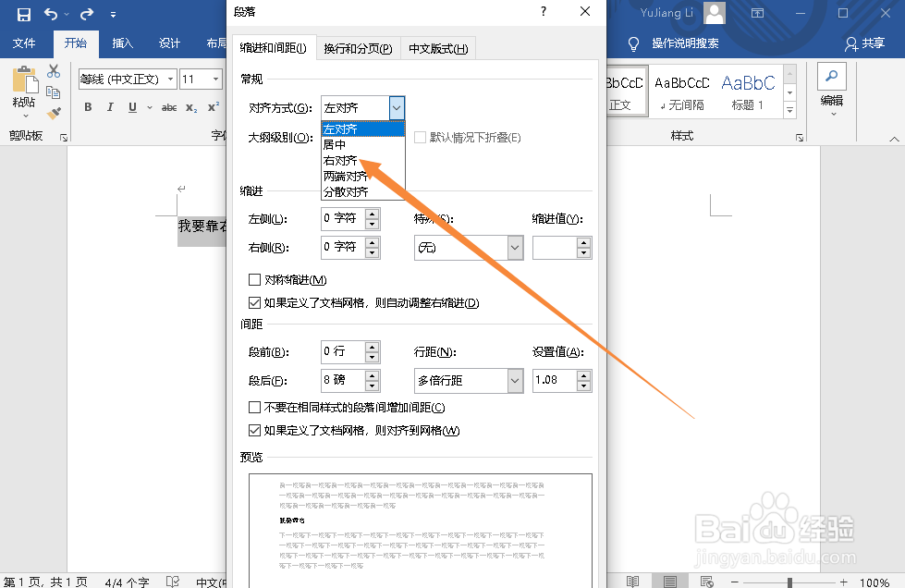Screen dimensions: 905x588
Task: Toggle 不要在相同样式的段落间增加间距 checkbox
Action: click(x=254, y=408)
